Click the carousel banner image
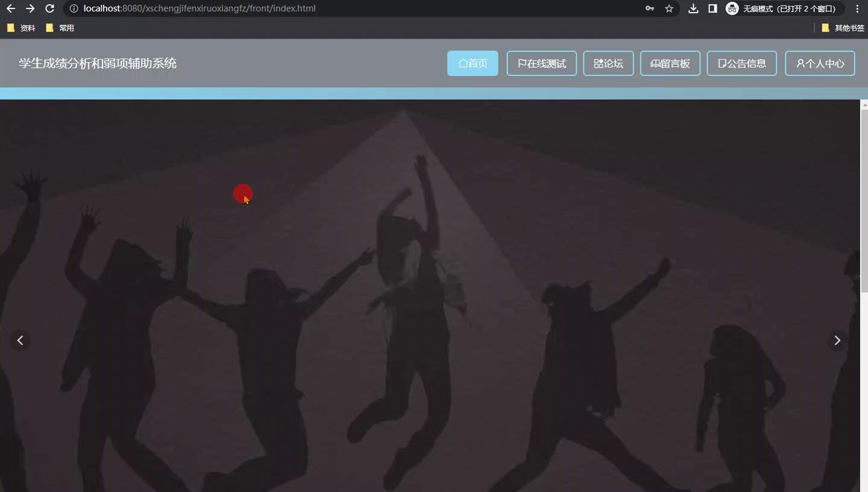This screenshot has height=492, width=868. tap(430, 295)
